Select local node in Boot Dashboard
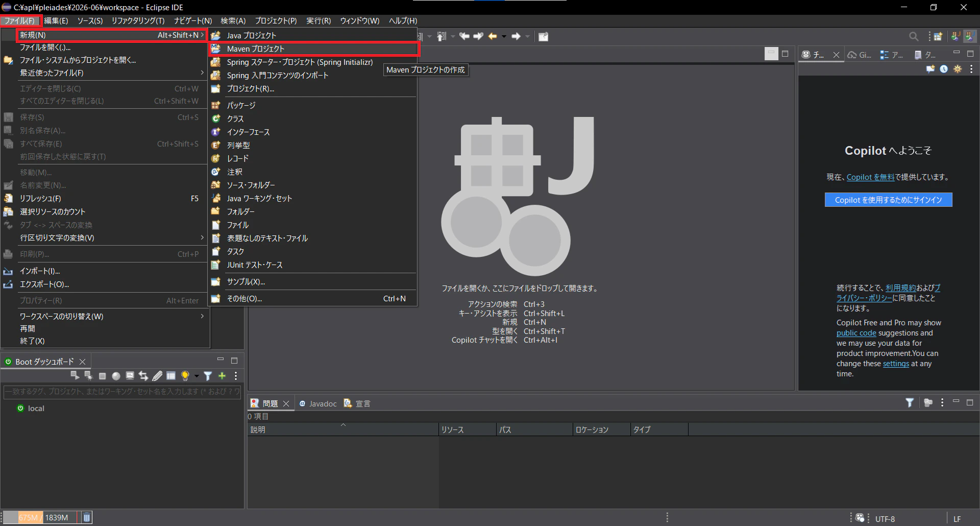The image size is (980, 526). coord(31,409)
